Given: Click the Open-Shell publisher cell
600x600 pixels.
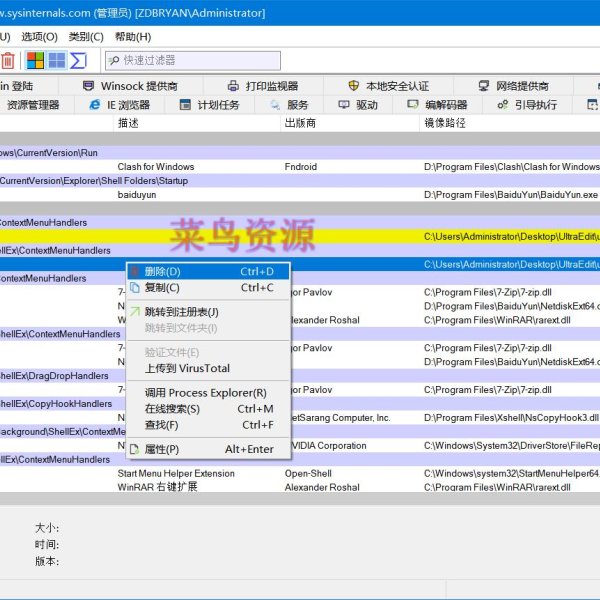Looking at the screenshot, I should [x=308, y=473].
